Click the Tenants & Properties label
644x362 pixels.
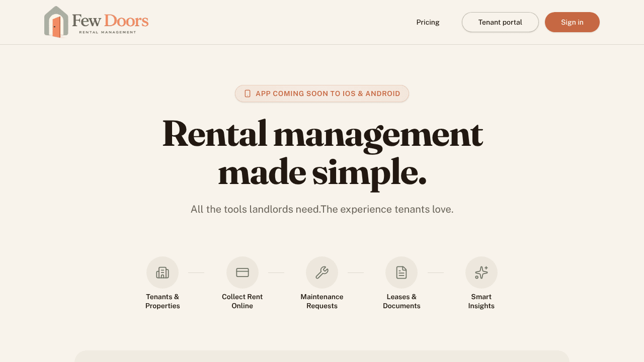163,301
